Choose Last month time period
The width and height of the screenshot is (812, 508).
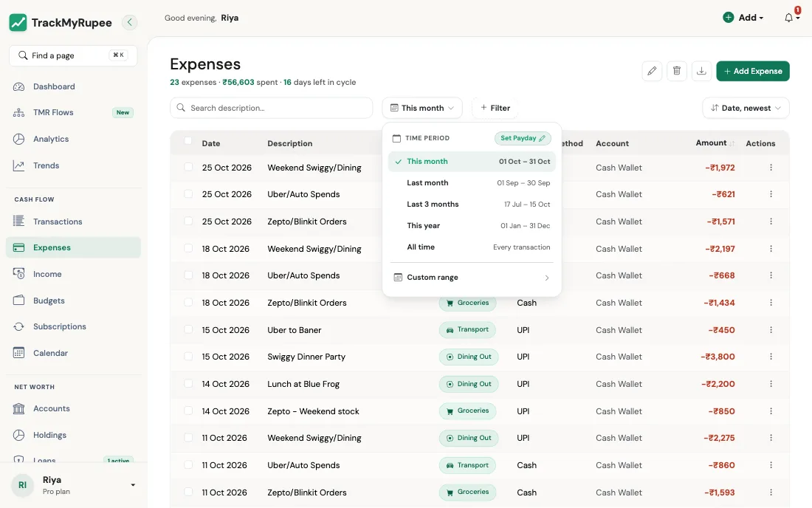coord(472,183)
